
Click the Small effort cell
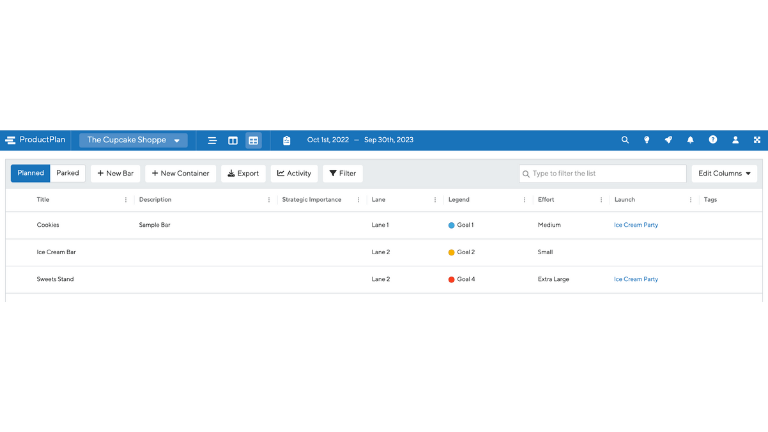pyautogui.click(x=545, y=252)
